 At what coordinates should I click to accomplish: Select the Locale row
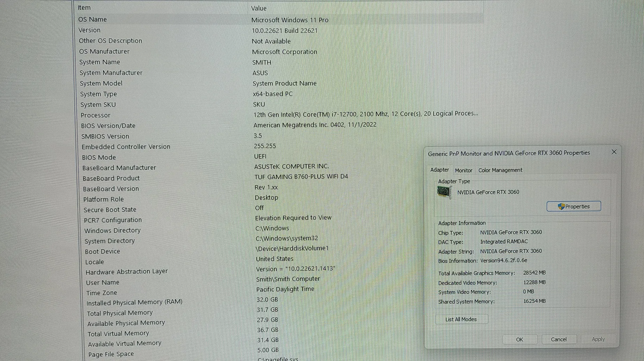(95, 262)
